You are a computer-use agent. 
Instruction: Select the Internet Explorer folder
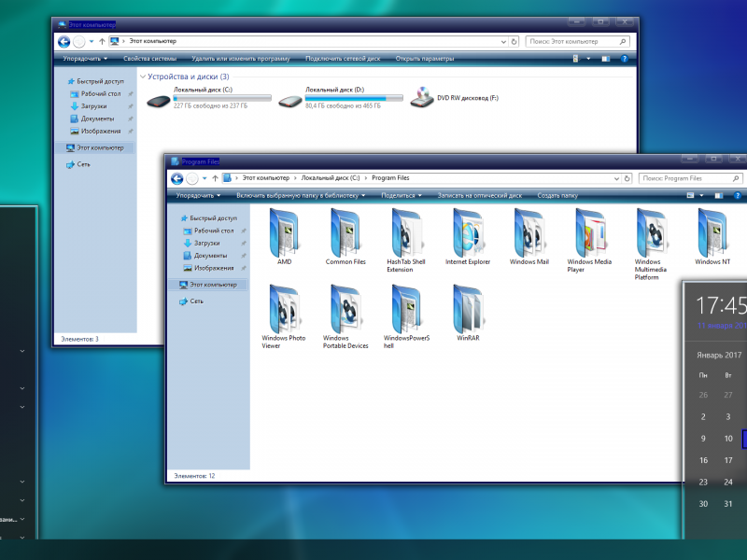(x=468, y=237)
